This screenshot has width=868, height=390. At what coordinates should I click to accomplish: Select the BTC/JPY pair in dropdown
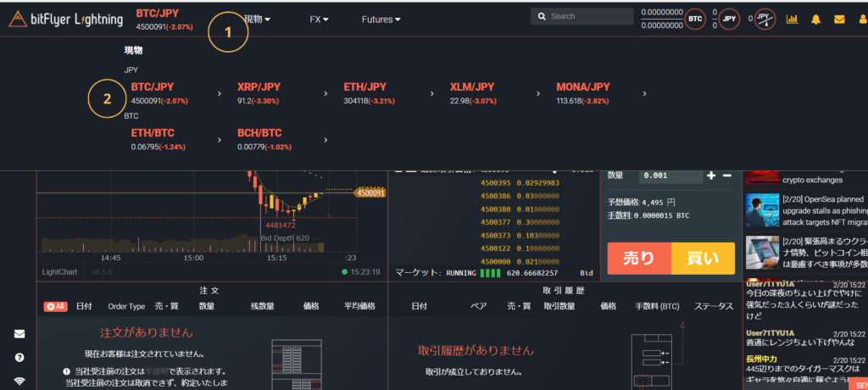(160, 93)
